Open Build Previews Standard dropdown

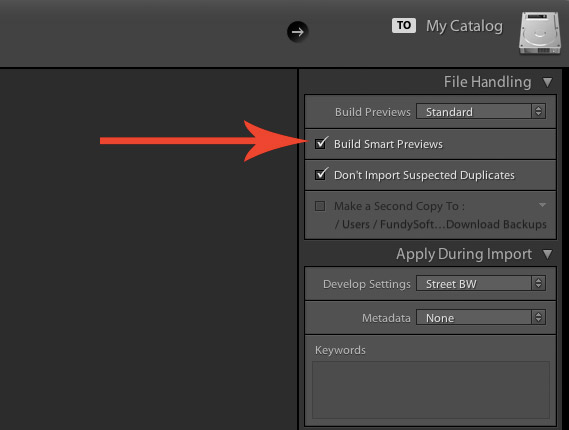click(x=480, y=111)
